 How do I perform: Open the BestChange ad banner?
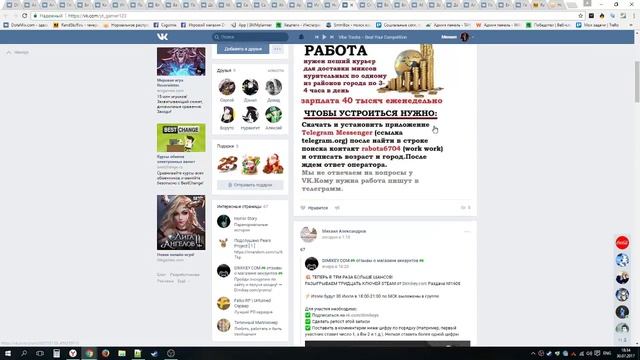point(181,138)
